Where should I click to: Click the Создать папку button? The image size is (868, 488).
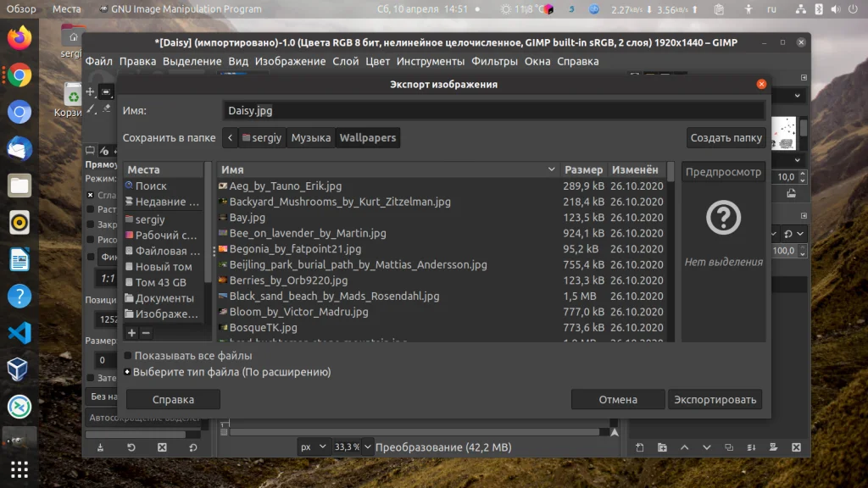(x=726, y=138)
